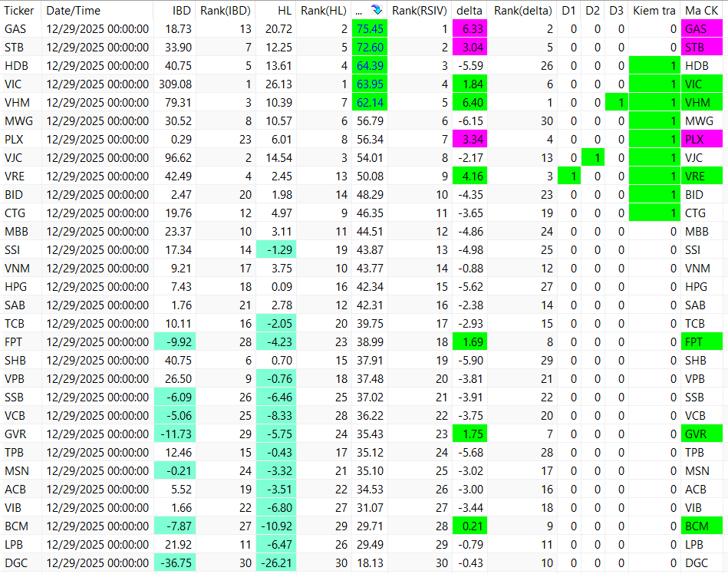Click the green D2 cell in VJC row

593,158
